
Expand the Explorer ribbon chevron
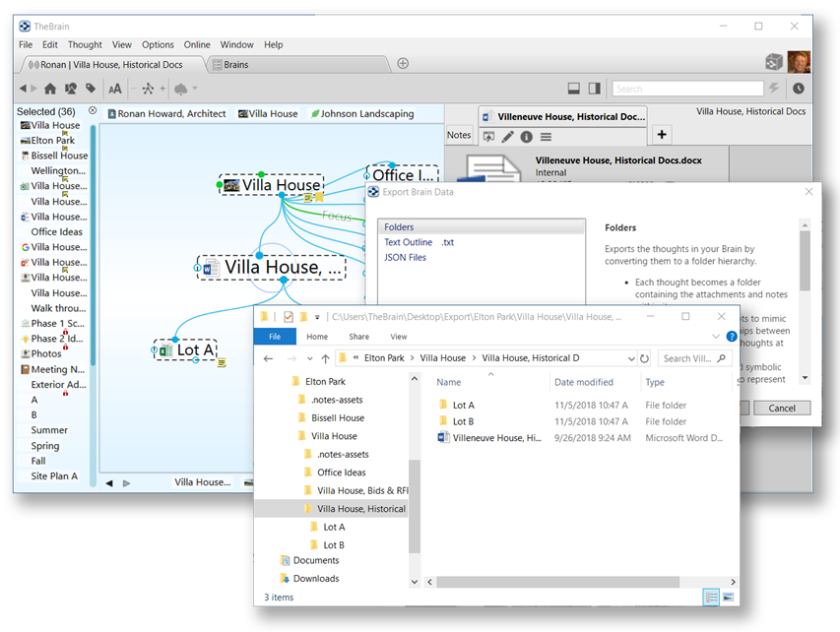point(716,337)
